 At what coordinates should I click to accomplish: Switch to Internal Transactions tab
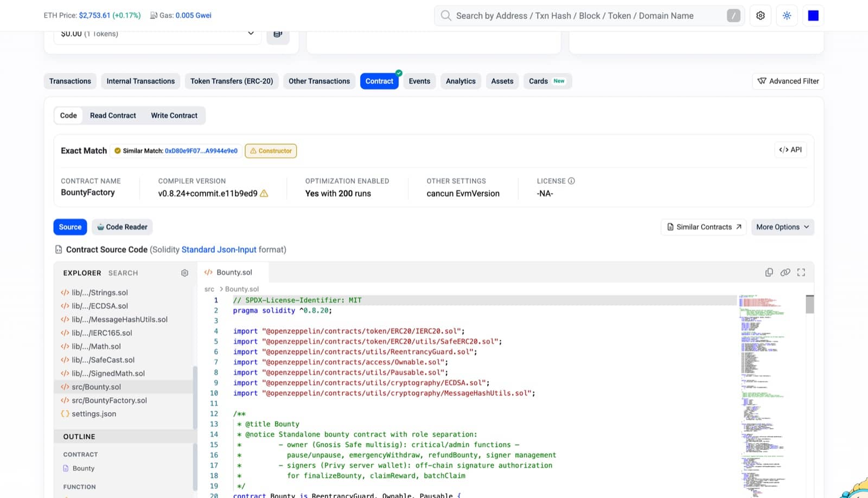(141, 81)
